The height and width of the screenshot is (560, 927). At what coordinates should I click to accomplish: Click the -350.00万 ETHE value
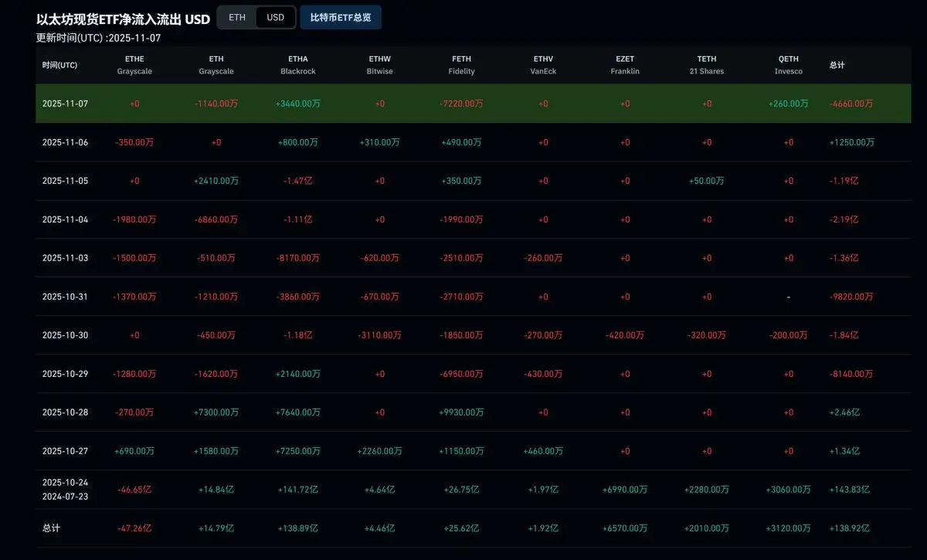[x=134, y=142]
